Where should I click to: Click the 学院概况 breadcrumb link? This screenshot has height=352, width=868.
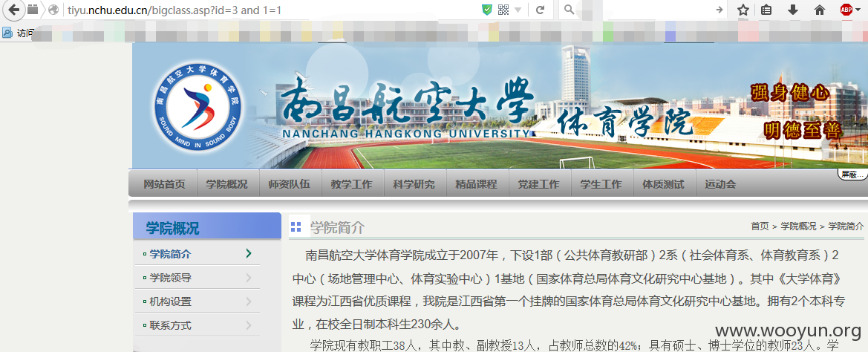(x=798, y=226)
